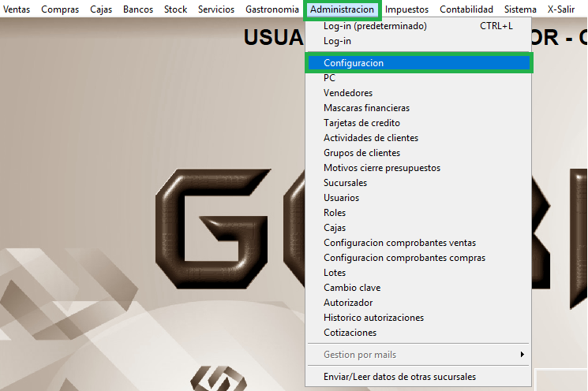
Task: Open the Ventas menu
Action: 17,9
